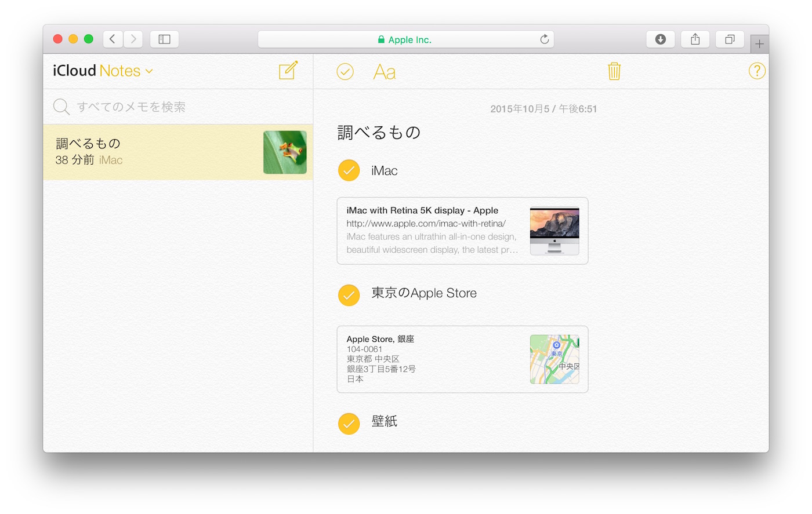Click the 38 分前 timestamp in note list
The image size is (812, 514).
pos(75,160)
